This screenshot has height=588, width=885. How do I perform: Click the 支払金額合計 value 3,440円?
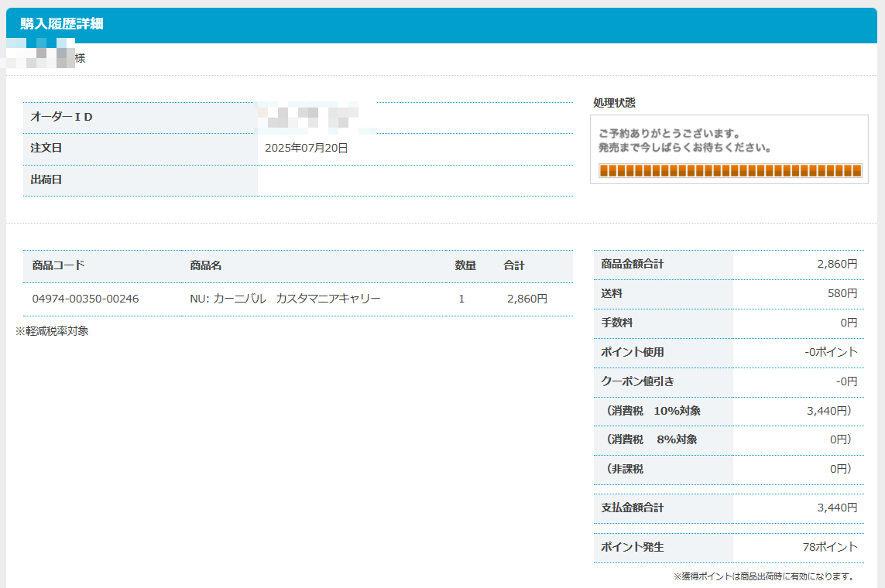tap(837, 508)
